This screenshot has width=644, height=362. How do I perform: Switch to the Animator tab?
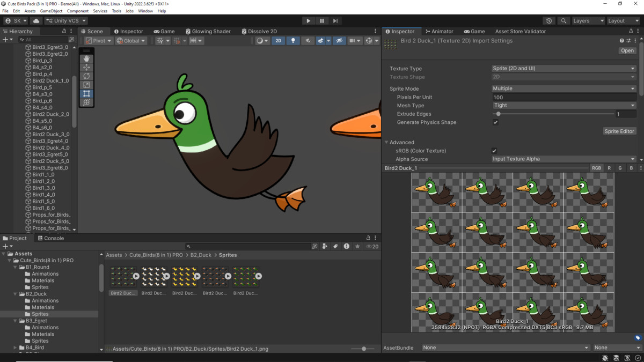(440, 32)
